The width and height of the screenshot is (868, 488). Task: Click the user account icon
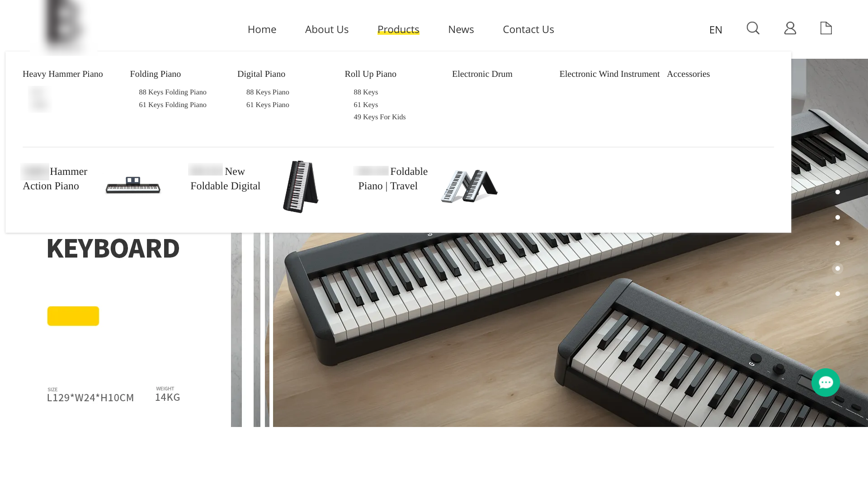click(x=790, y=28)
